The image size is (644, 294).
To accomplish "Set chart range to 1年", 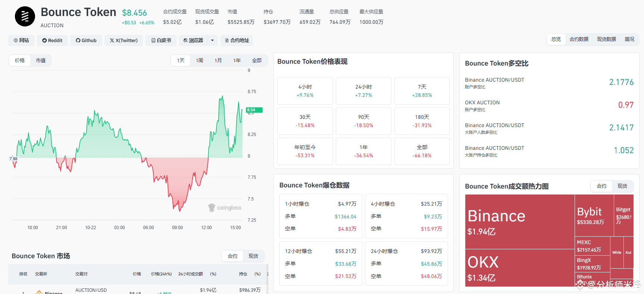I will point(237,60).
